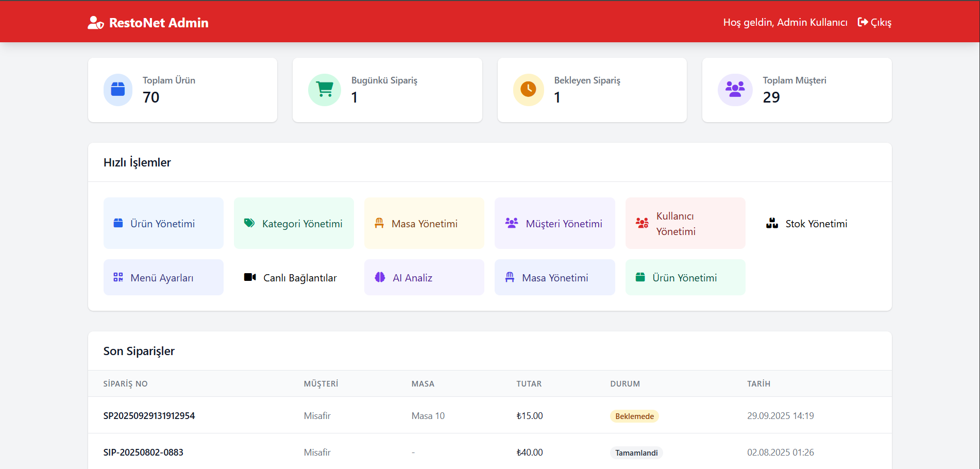Click the Tamamlandi status badge
This screenshot has height=469, width=980.
pos(636,453)
